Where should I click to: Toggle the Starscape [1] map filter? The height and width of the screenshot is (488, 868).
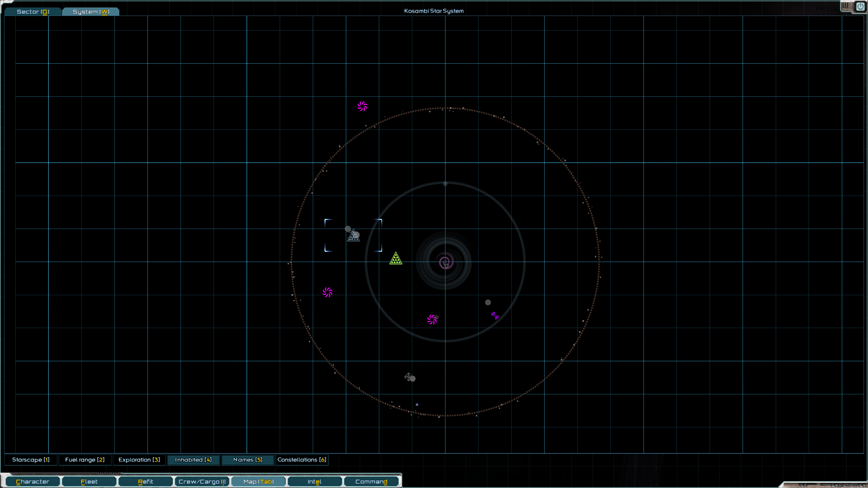[31, 460]
